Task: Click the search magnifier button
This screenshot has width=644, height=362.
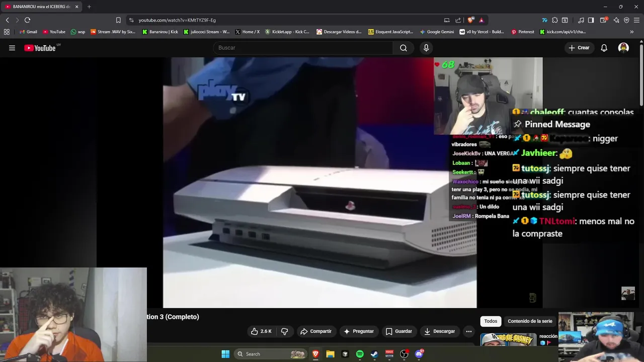Action: (404, 48)
